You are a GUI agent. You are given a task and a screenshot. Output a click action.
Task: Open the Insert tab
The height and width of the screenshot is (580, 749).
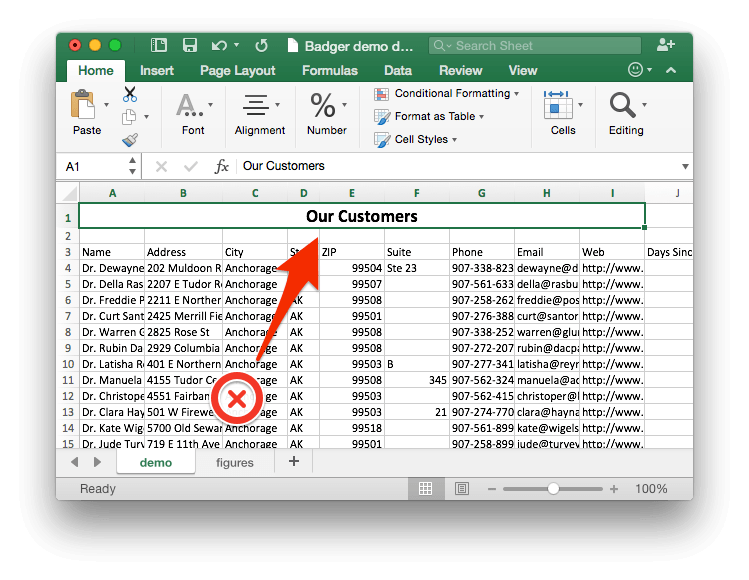click(x=157, y=71)
